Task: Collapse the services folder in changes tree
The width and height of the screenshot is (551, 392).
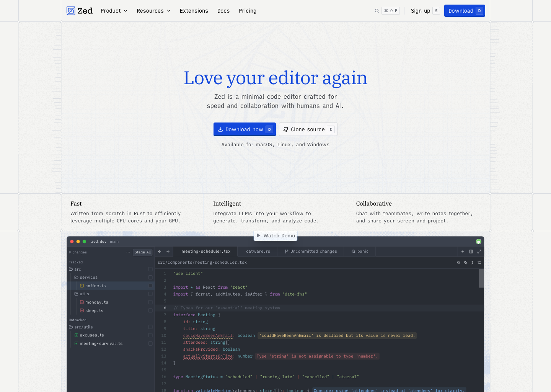Action: tap(86, 278)
